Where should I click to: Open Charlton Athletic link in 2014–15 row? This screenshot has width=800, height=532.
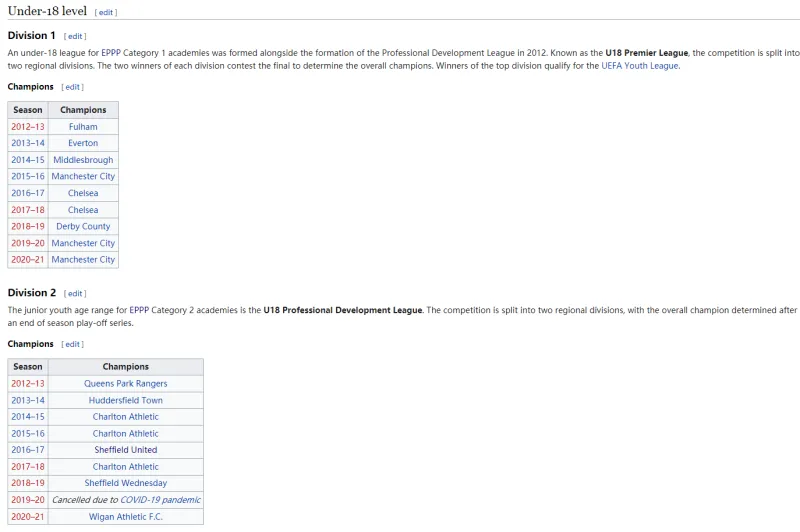126,417
